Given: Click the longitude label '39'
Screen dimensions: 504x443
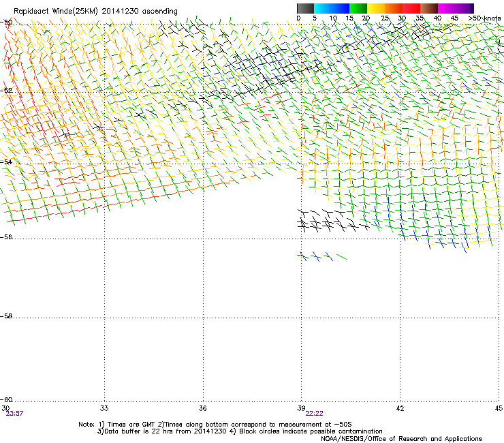Looking at the screenshot, I should [301, 408].
